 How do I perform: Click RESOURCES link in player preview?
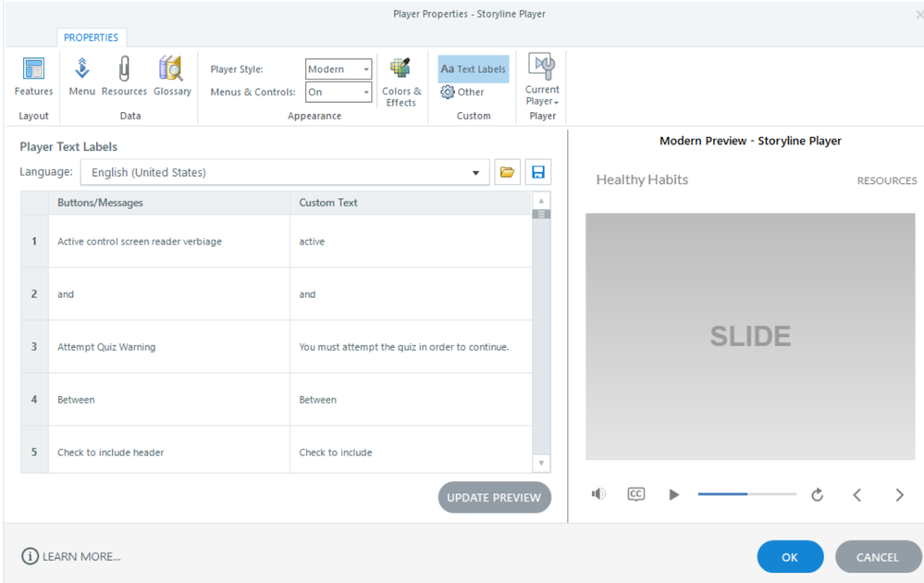[x=887, y=180]
